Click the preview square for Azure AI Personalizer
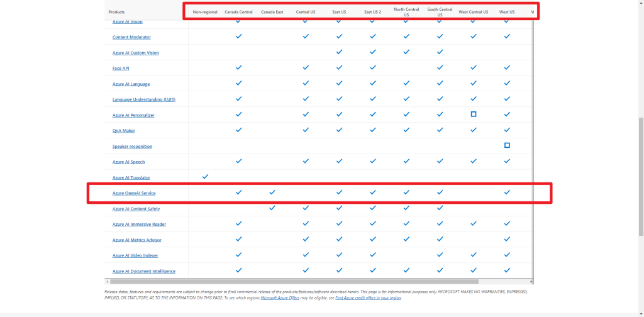 473,114
